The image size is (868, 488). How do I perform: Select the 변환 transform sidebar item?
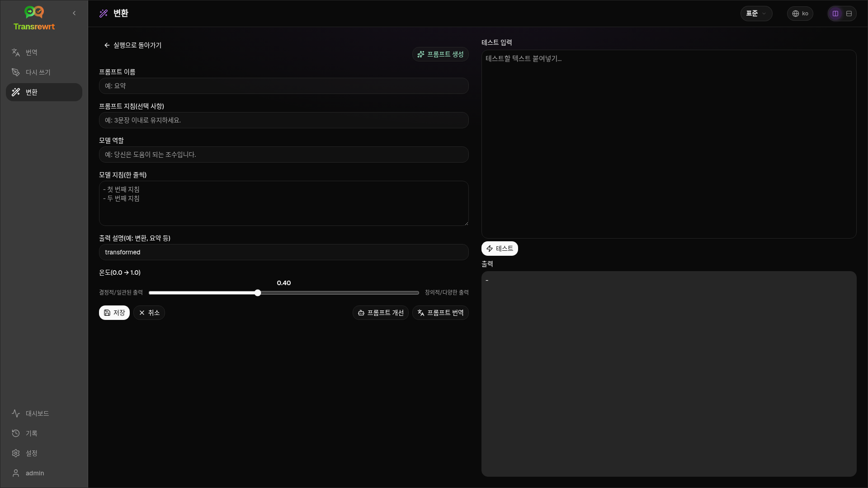pos(44,92)
